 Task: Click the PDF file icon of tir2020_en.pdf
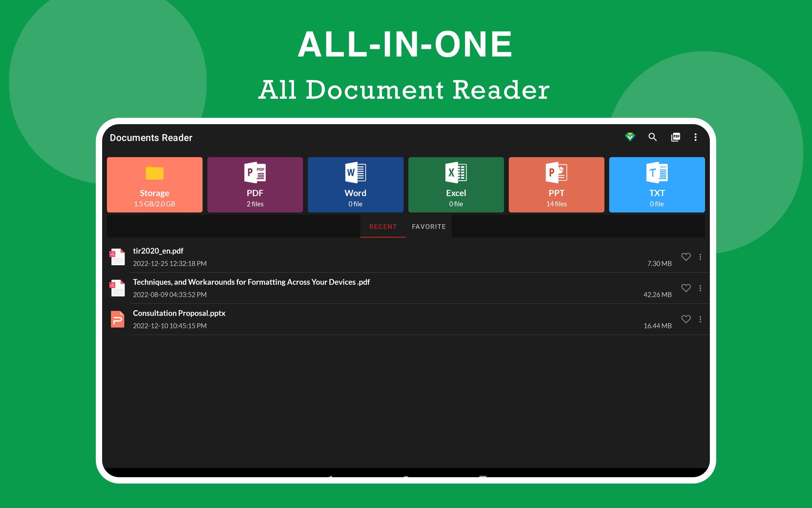coord(117,257)
